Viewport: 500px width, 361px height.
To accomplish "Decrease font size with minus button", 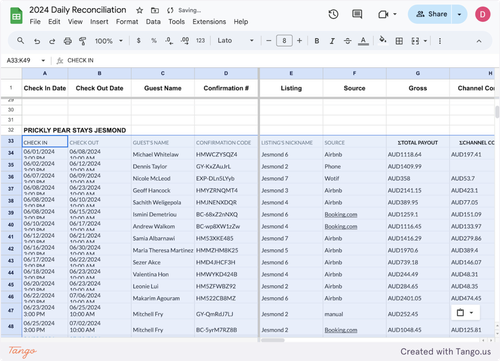I will click(269, 41).
